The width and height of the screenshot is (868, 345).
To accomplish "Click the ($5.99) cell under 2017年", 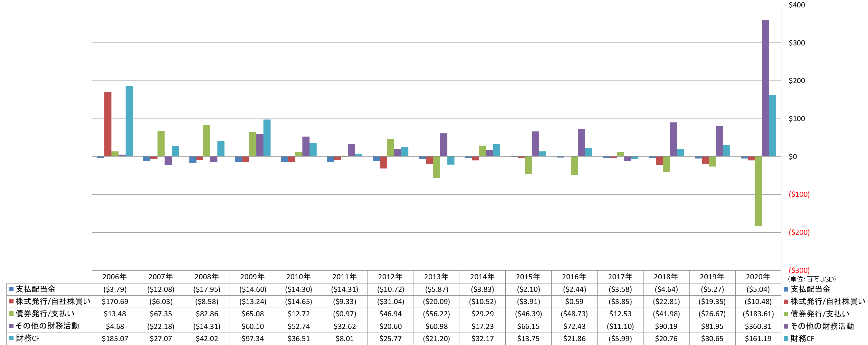I will (x=620, y=339).
